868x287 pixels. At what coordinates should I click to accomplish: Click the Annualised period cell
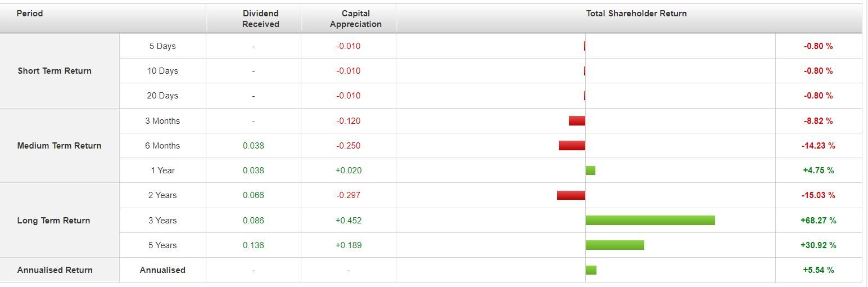162,270
